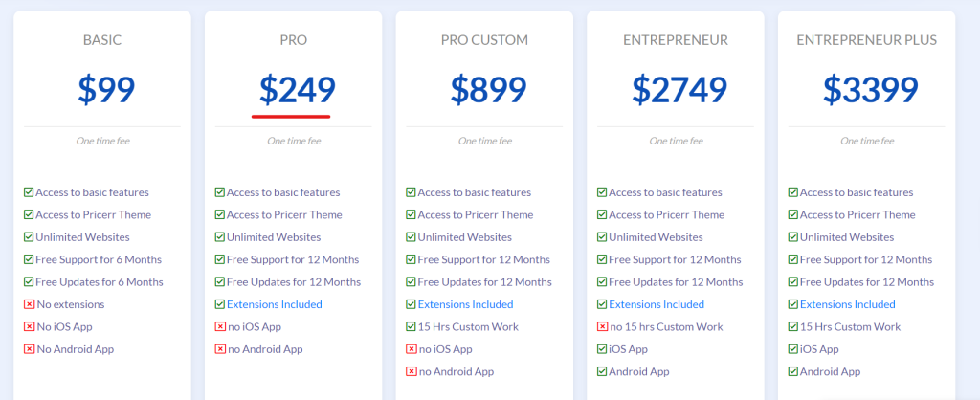Open the Extensions Included link in the Pro plan
Screen dimensions: 980x400
pos(275,304)
